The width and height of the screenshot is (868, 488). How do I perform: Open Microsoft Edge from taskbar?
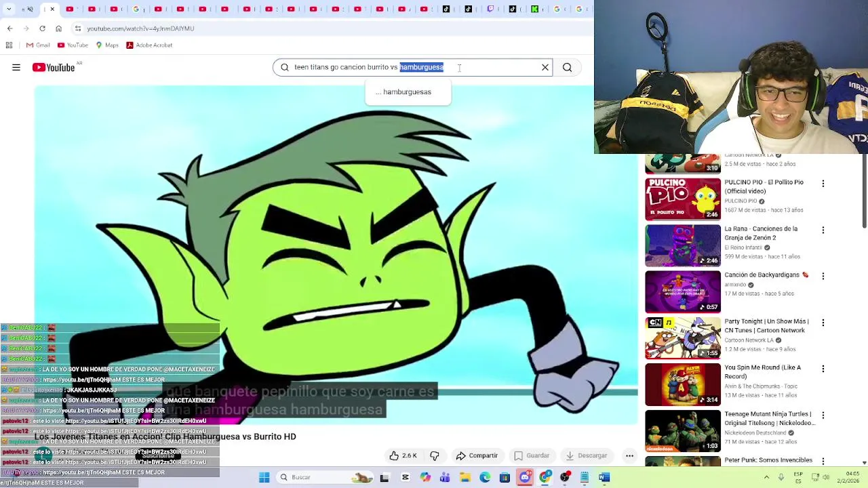(x=485, y=477)
